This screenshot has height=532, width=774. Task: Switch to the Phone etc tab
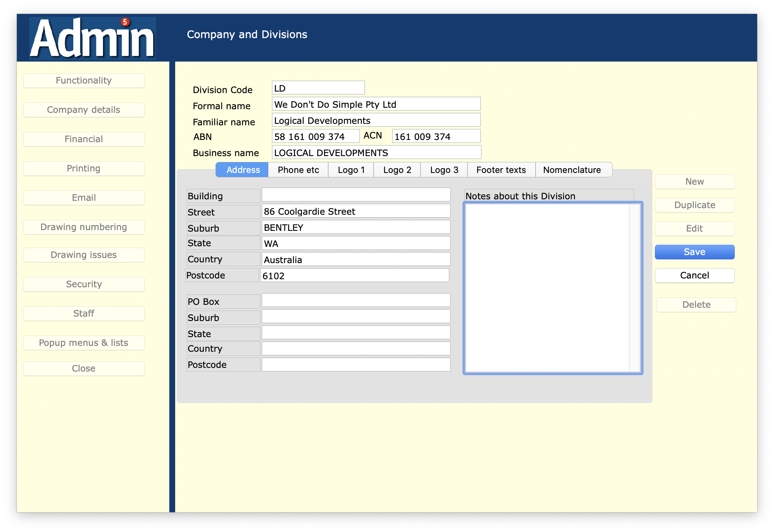tap(298, 170)
